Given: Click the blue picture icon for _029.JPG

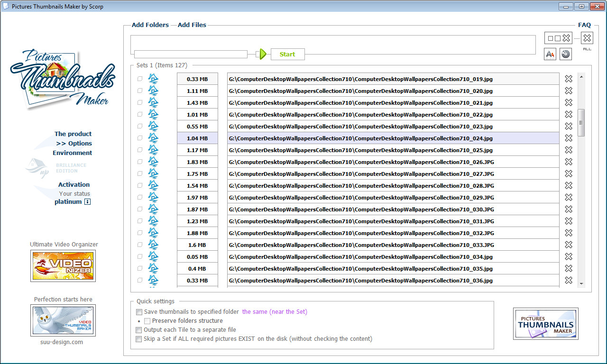Looking at the screenshot, I should [x=153, y=197].
